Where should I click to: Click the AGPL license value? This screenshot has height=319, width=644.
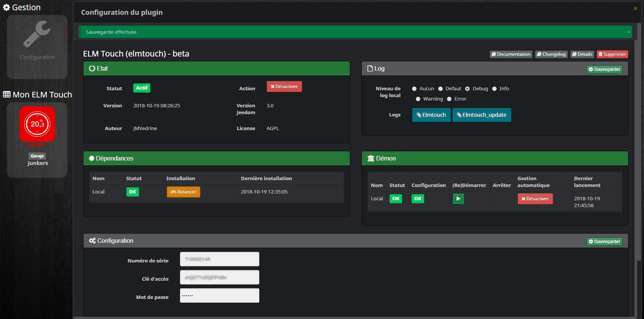coord(273,129)
